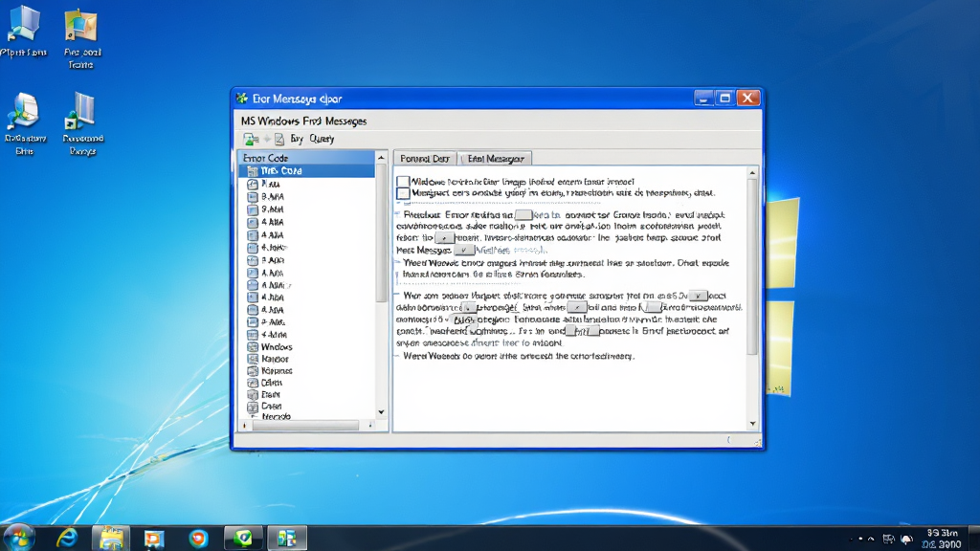The width and height of the screenshot is (980, 551).
Task: Open the Windows Start orb
Action: (19, 538)
